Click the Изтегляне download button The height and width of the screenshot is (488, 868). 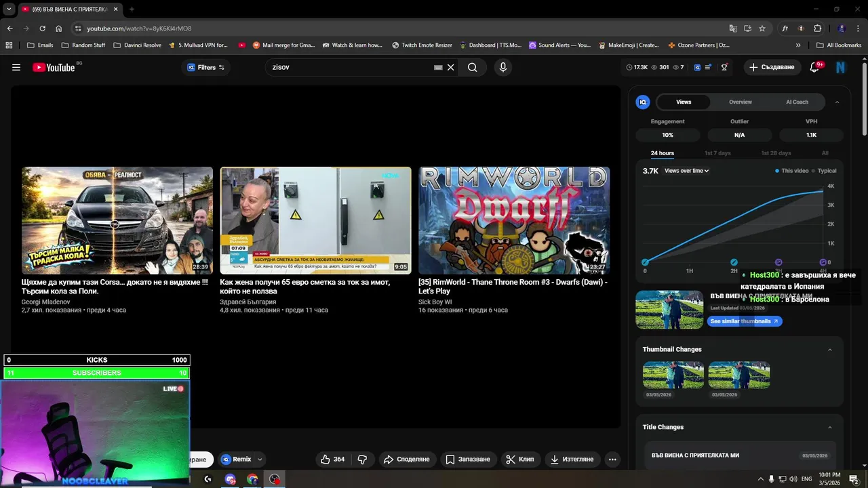572,459
